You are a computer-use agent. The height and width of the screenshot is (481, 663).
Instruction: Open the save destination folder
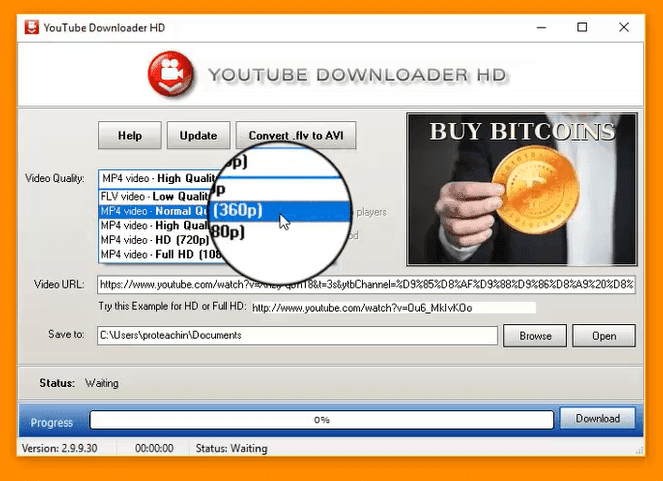pos(604,336)
